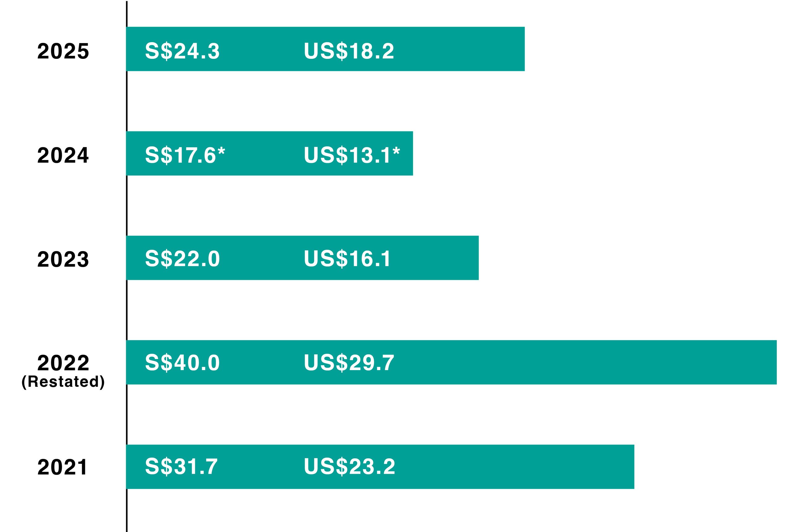Click the US$16.1 value label
Screen dimensions: 792x532
(348, 258)
